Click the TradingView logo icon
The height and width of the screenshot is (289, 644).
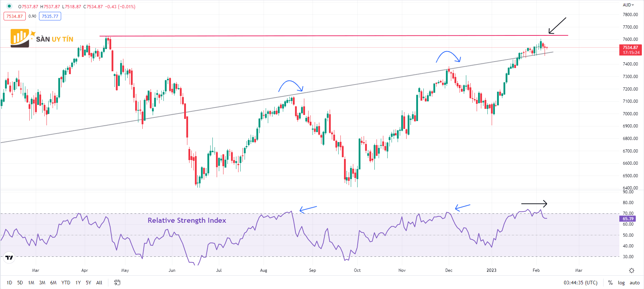[x=9, y=257]
